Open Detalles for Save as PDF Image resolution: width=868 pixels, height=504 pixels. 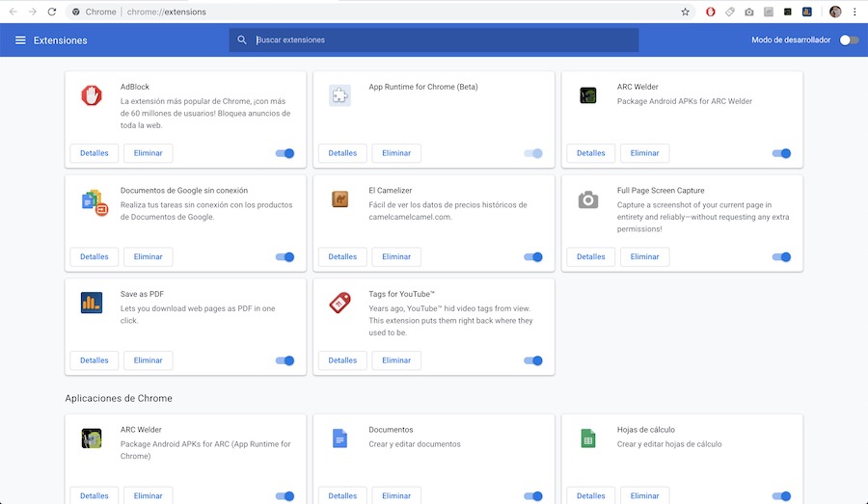click(x=95, y=360)
